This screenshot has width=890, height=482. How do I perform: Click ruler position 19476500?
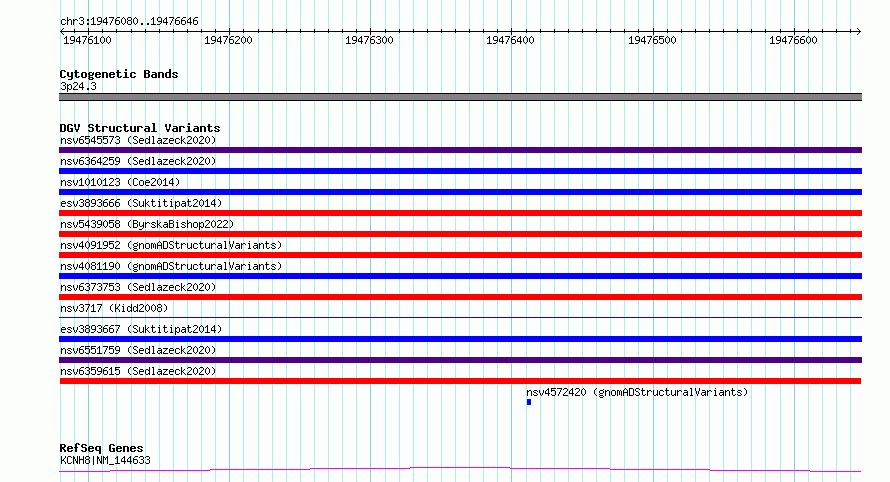coord(652,40)
